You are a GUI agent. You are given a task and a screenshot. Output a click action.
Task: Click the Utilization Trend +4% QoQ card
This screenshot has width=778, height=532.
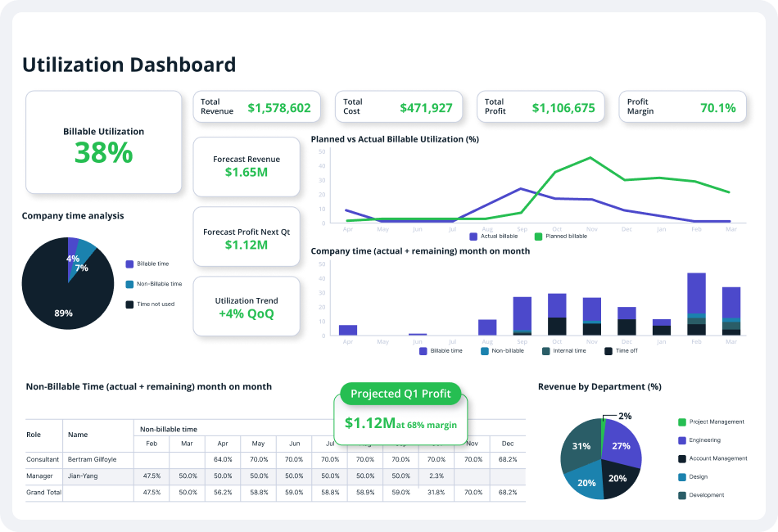[x=247, y=306]
